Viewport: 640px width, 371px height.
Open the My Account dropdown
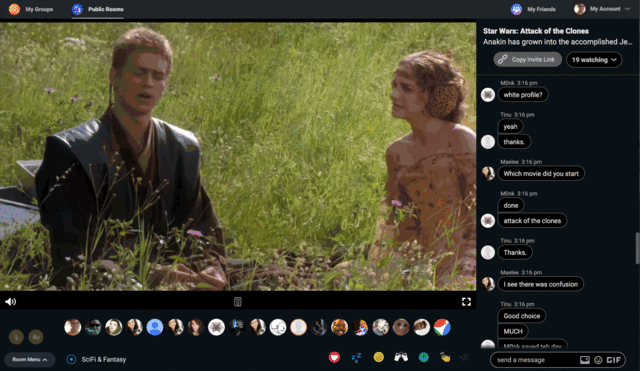[x=602, y=9]
